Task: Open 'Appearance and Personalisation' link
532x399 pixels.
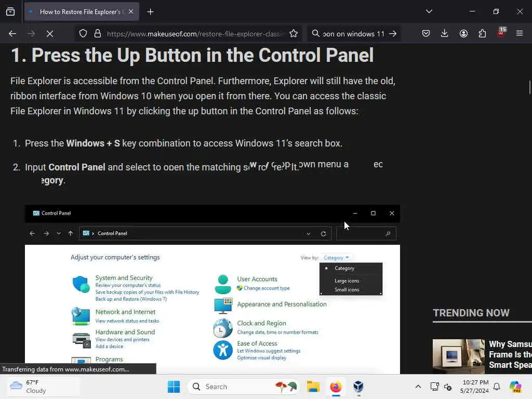Action: coord(282,304)
